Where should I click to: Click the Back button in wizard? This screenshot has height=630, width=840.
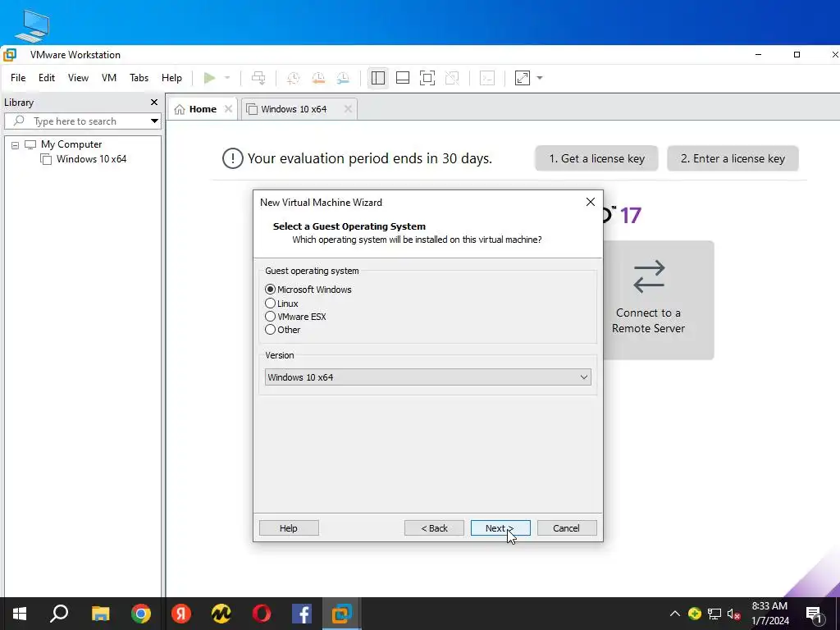point(434,528)
